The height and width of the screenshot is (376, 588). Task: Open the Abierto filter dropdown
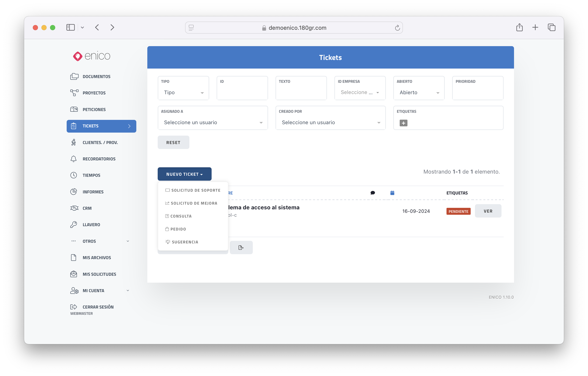click(x=419, y=92)
